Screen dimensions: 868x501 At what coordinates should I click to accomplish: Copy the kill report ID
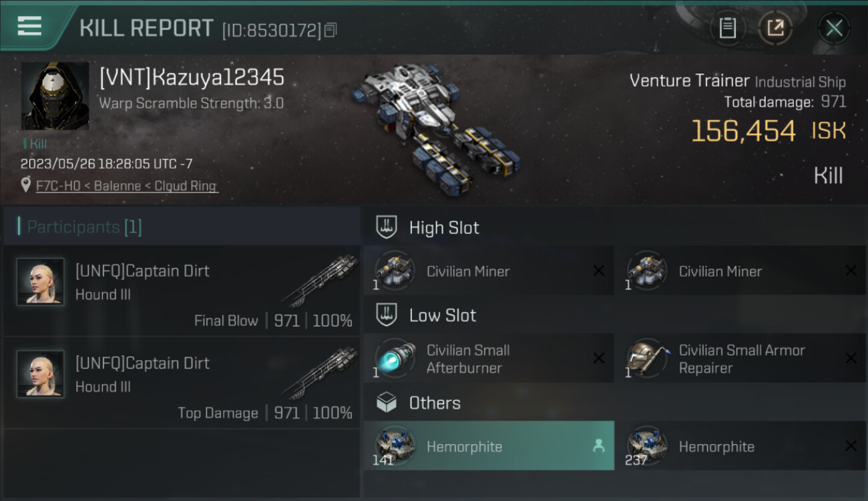point(331,30)
